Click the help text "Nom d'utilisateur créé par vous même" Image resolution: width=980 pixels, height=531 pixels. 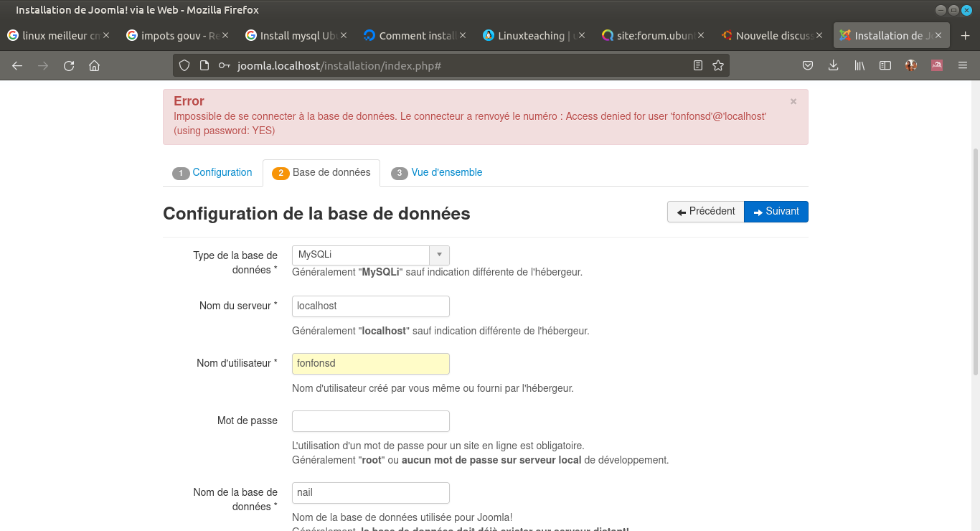click(x=433, y=389)
